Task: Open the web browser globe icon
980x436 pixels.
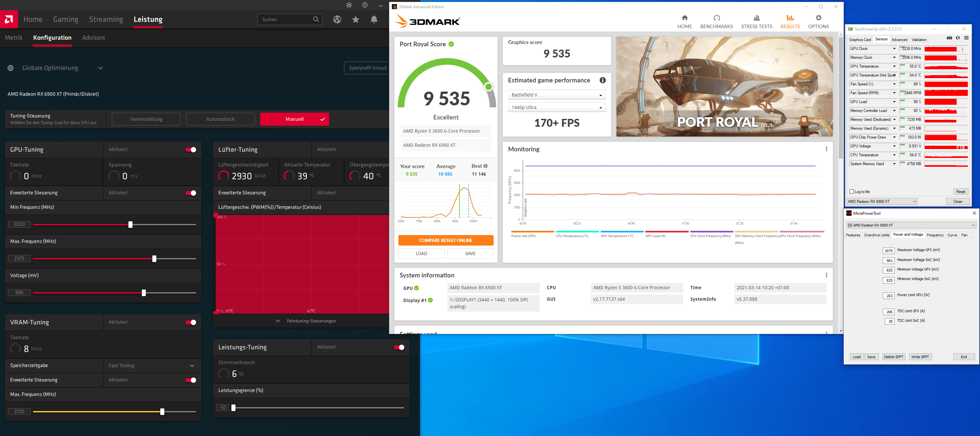Action: [337, 19]
